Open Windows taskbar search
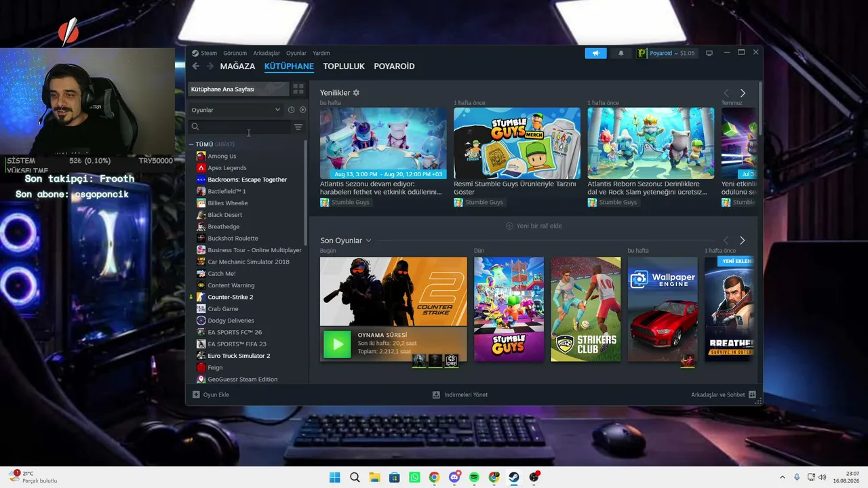Viewport: 868px width, 488px height. (x=355, y=477)
